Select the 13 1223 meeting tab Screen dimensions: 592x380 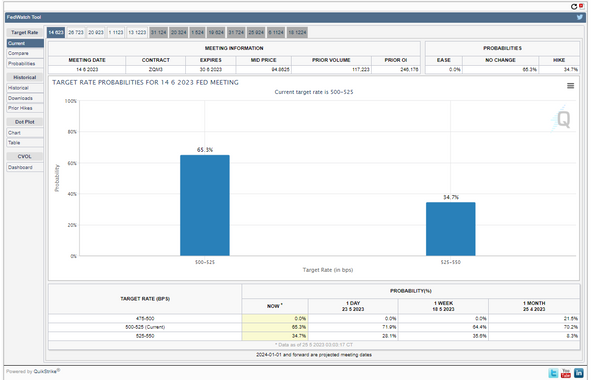tap(137, 32)
